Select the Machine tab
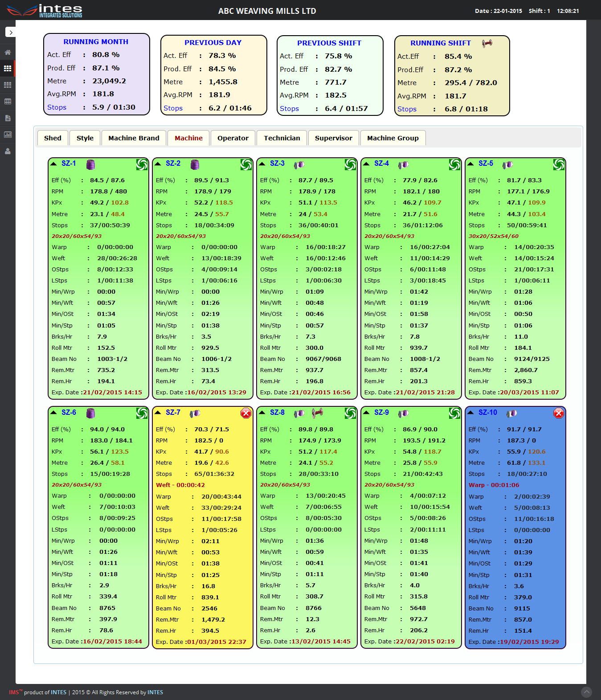 [x=188, y=138]
